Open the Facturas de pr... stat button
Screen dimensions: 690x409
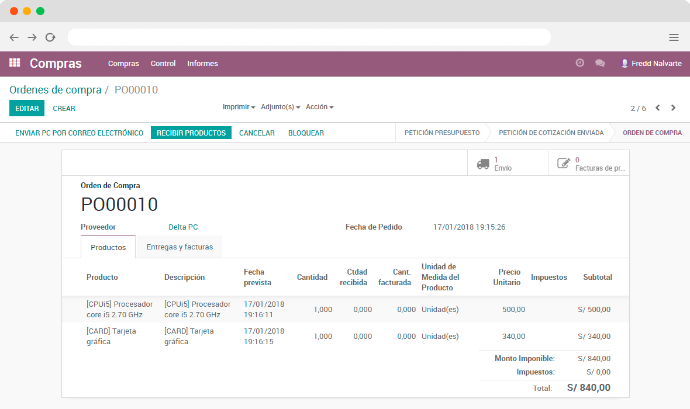tap(589, 163)
